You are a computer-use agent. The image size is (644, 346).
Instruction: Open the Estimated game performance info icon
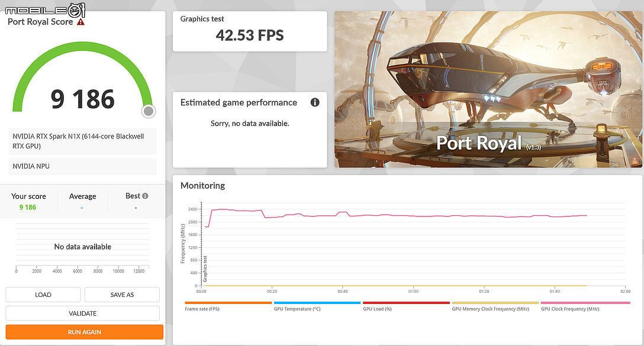[315, 102]
